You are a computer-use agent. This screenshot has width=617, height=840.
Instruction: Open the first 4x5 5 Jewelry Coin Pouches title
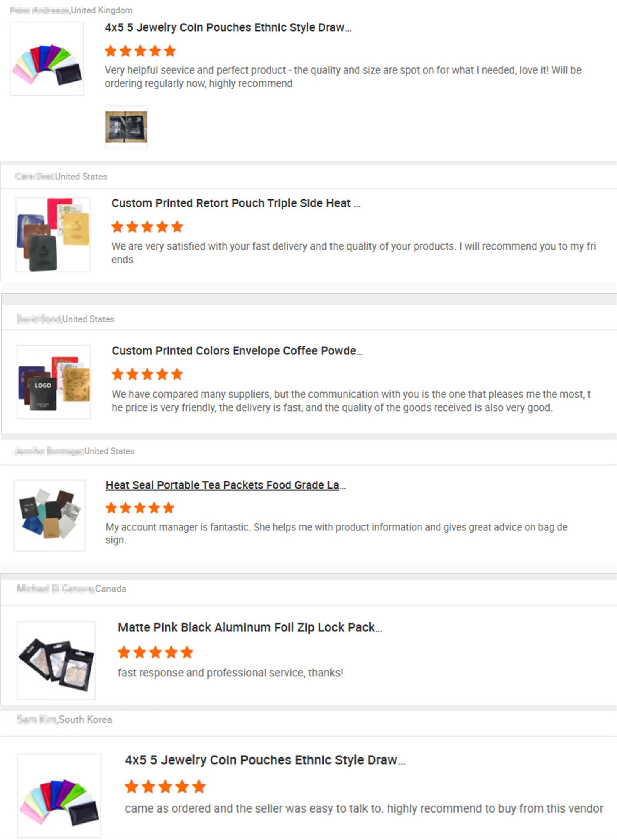coord(228,27)
